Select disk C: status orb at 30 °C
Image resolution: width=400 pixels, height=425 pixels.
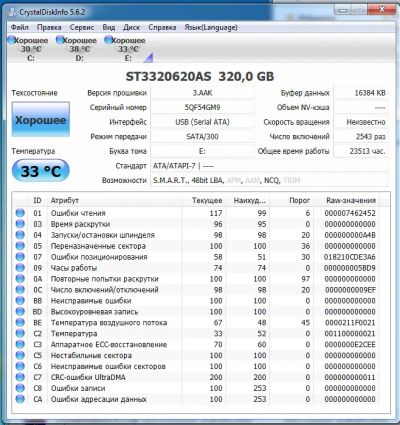tap(12, 40)
